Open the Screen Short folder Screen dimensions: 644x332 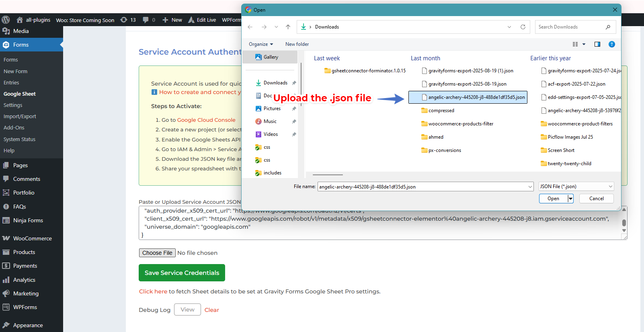click(558, 150)
